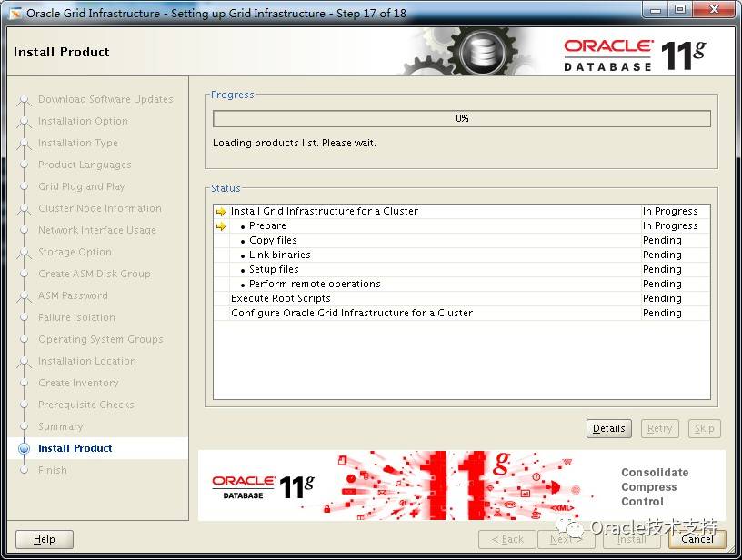
Task: Click the progress bar showing 0%
Action: click(x=462, y=118)
